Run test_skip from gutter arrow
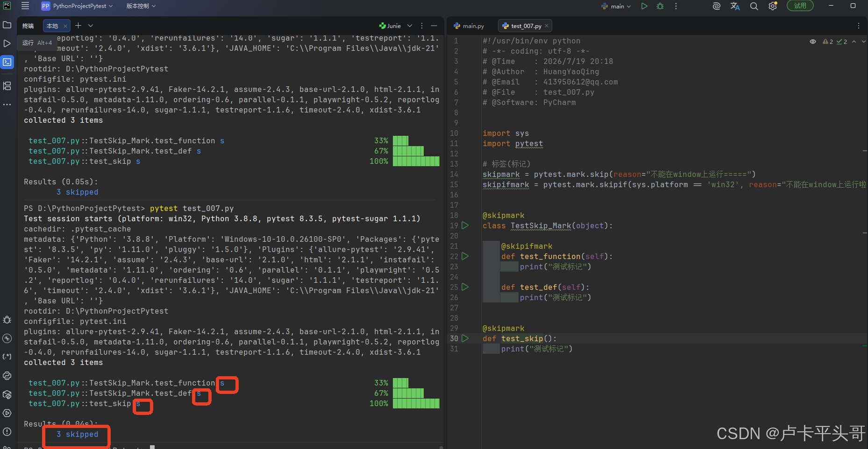The width and height of the screenshot is (868, 449). 465,338
